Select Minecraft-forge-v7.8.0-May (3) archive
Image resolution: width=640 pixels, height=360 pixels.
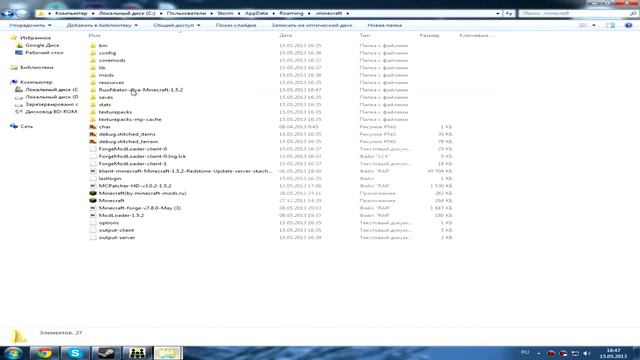coord(140,208)
